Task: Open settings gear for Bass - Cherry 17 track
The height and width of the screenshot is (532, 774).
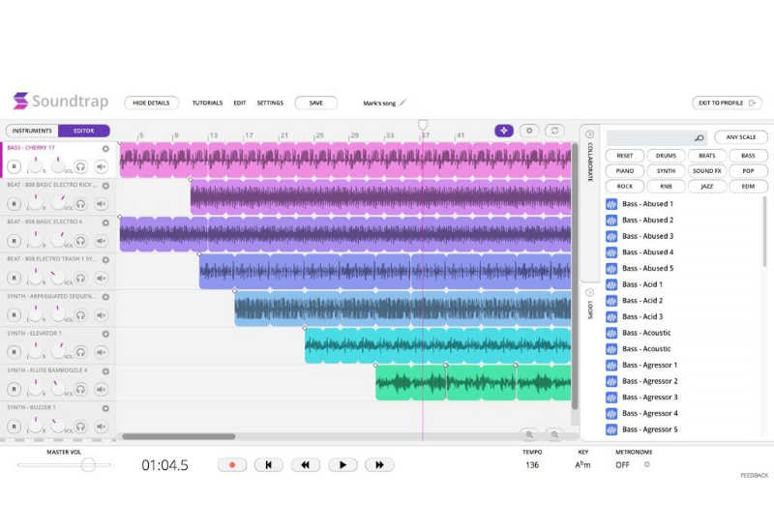Action: [105, 149]
